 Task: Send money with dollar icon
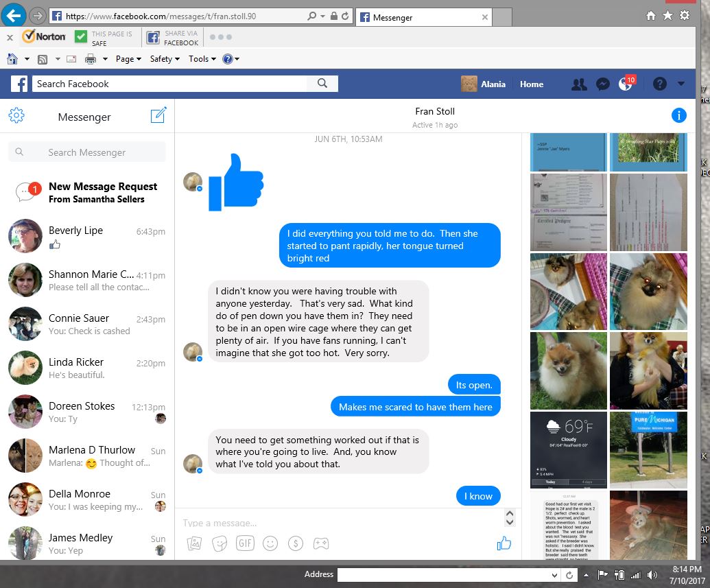296,543
